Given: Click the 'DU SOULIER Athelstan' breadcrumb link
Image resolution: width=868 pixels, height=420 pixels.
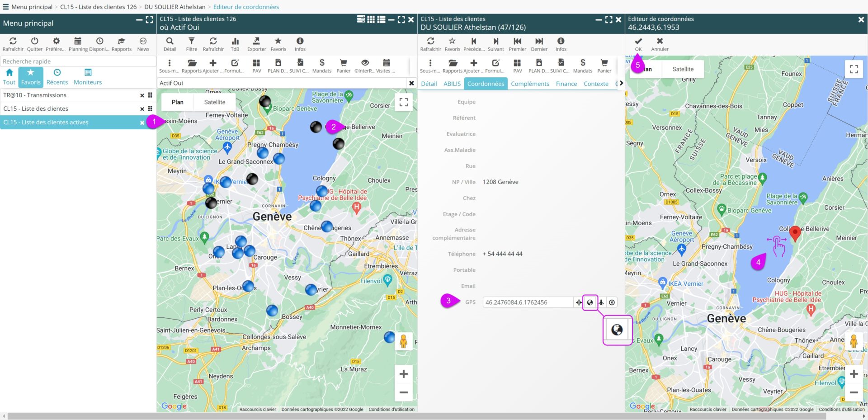Looking at the screenshot, I should [x=175, y=7].
